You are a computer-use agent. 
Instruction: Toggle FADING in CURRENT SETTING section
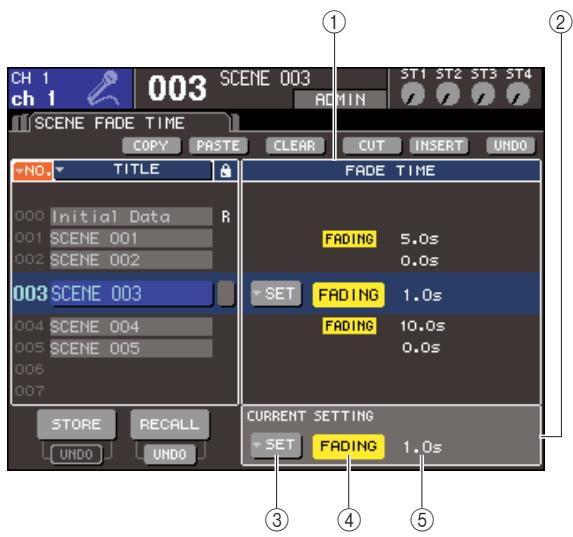(349, 446)
